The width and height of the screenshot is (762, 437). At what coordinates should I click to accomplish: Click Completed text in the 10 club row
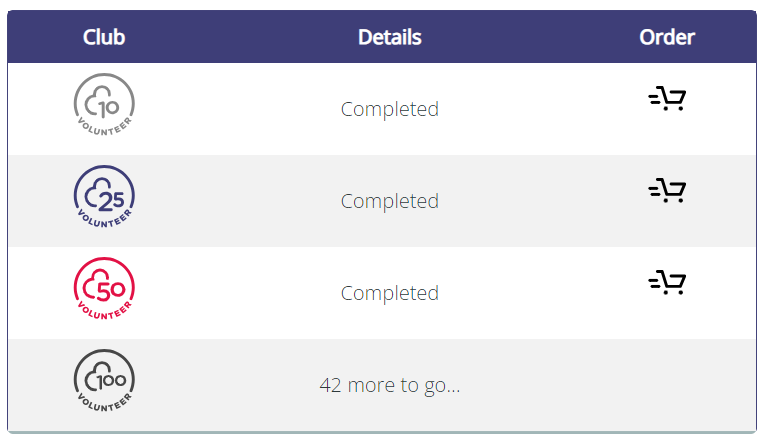tap(390, 109)
